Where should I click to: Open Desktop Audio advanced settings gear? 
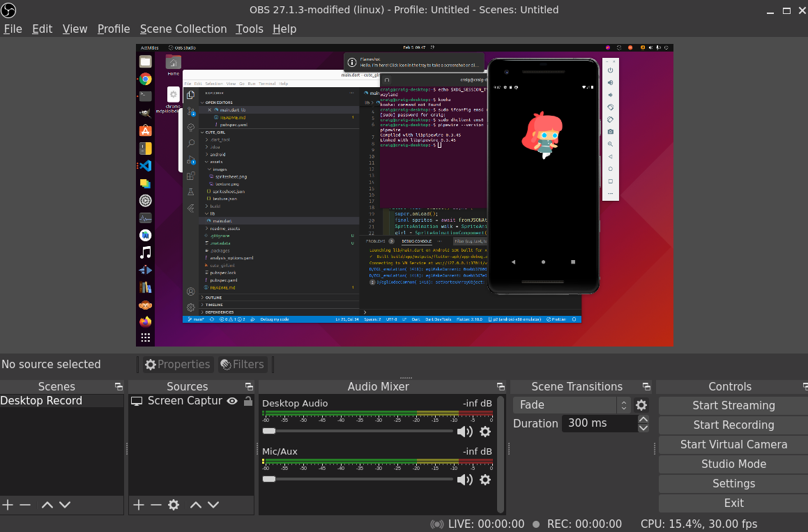[485, 431]
